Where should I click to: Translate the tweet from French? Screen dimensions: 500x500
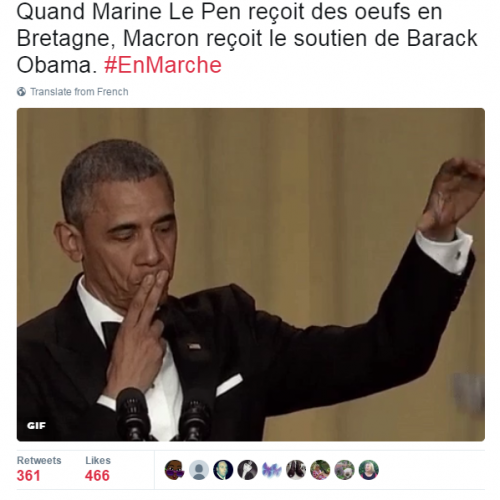[79, 92]
